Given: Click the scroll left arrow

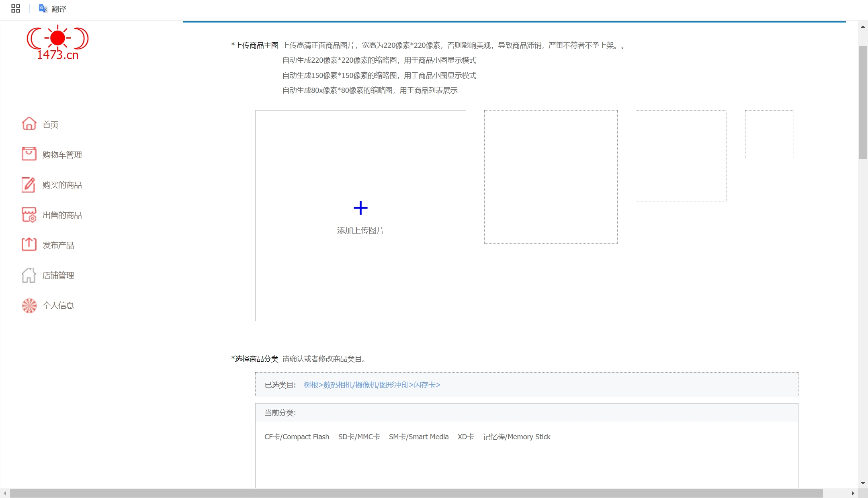Looking at the screenshot, I should click(x=5, y=493).
